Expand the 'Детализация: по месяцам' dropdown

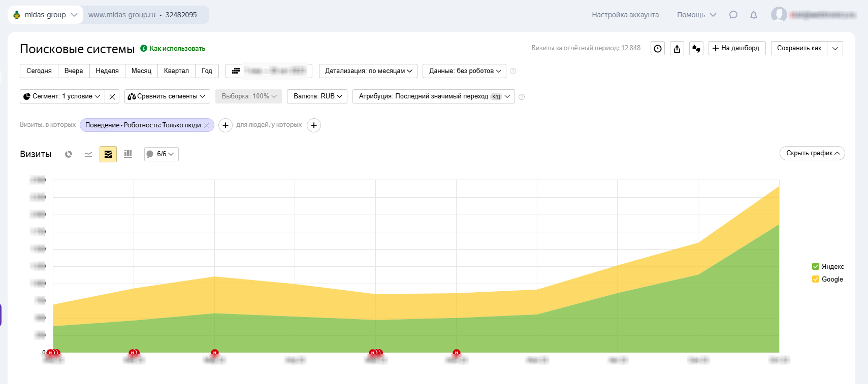click(368, 71)
